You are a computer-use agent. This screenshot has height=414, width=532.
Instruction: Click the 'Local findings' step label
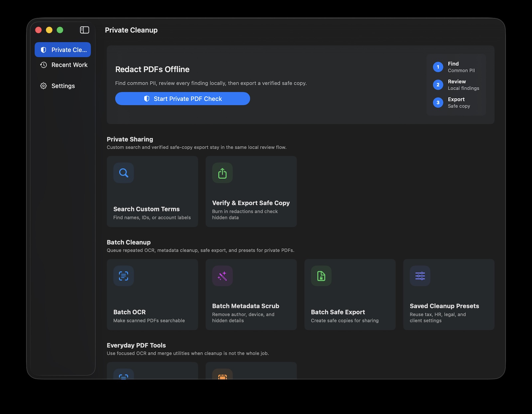click(x=464, y=88)
